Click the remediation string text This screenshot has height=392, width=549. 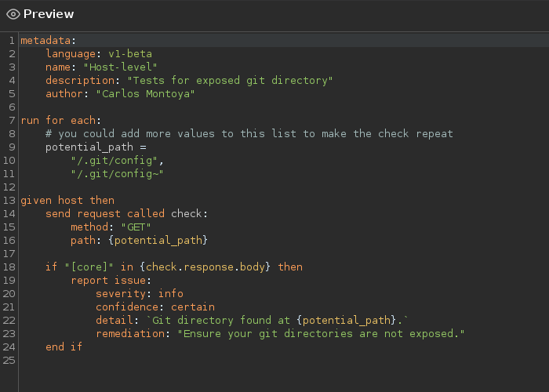click(x=321, y=334)
